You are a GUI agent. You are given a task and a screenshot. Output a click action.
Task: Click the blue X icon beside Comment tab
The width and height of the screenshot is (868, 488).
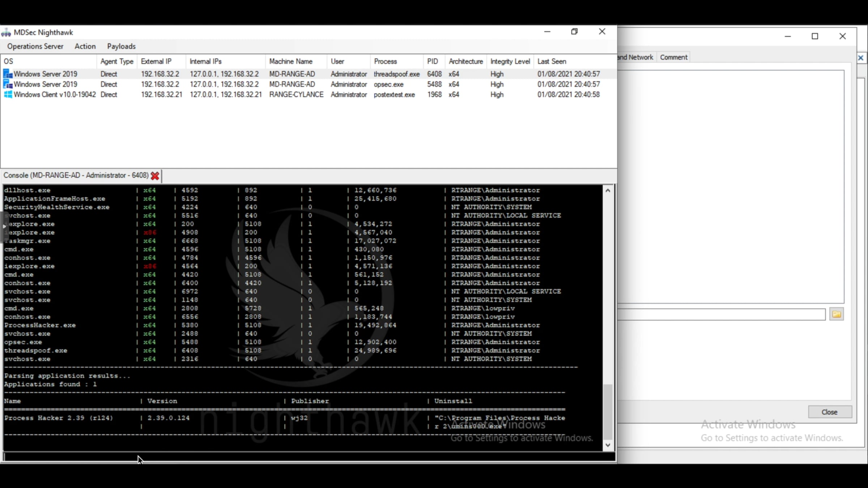pyautogui.click(x=861, y=58)
